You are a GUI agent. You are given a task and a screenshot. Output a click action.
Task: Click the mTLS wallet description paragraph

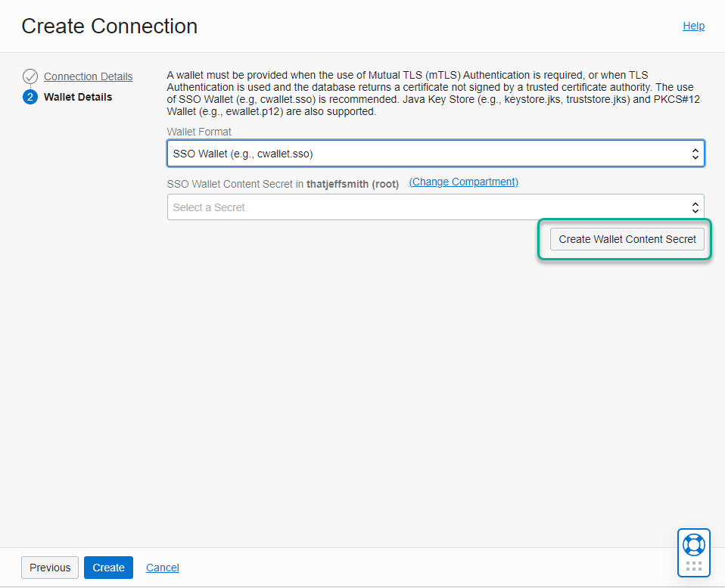433,93
